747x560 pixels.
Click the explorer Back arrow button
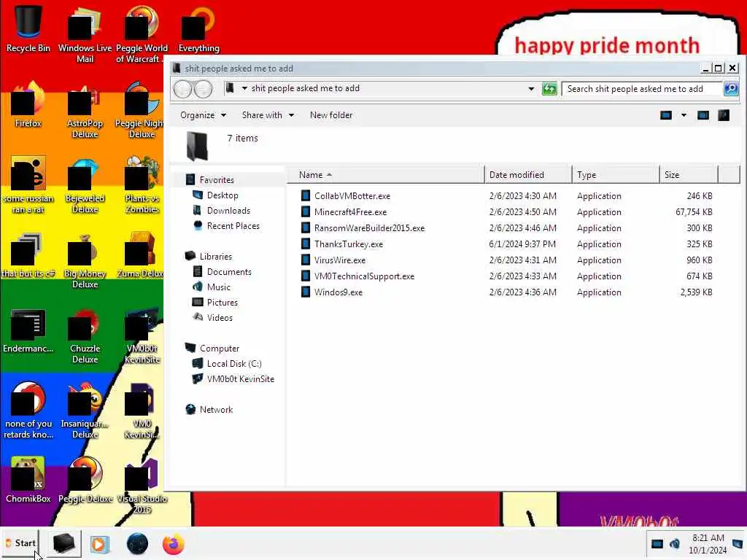tap(182, 88)
